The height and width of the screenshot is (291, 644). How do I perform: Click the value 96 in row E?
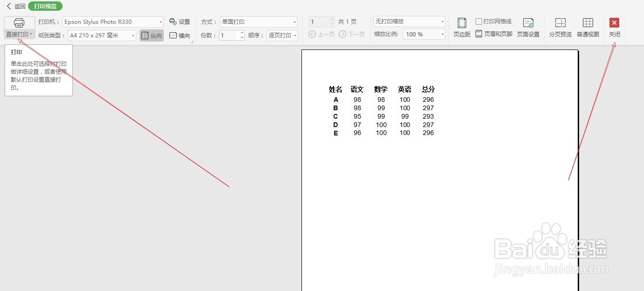[x=357, y=133]
